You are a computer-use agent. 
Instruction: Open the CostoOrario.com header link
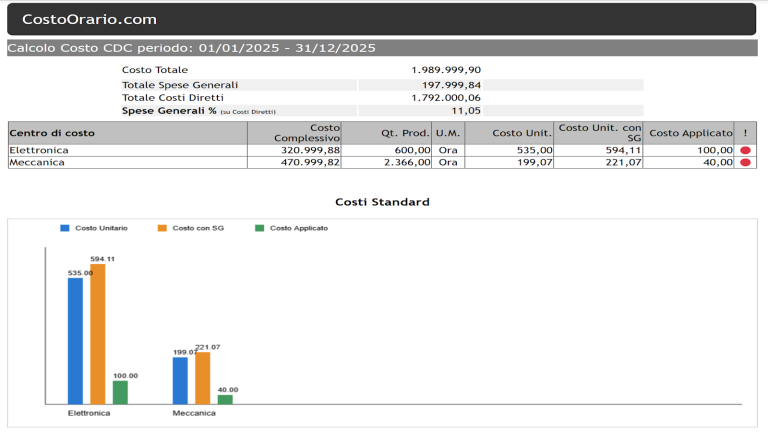(x=89, y=19)
